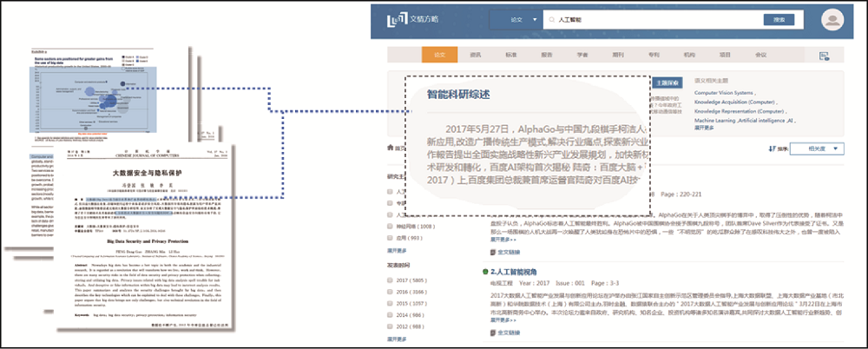This screenshot has width=868, height=349.
Task: Switch to the 资讯 tab
Action: pos(476,56)
